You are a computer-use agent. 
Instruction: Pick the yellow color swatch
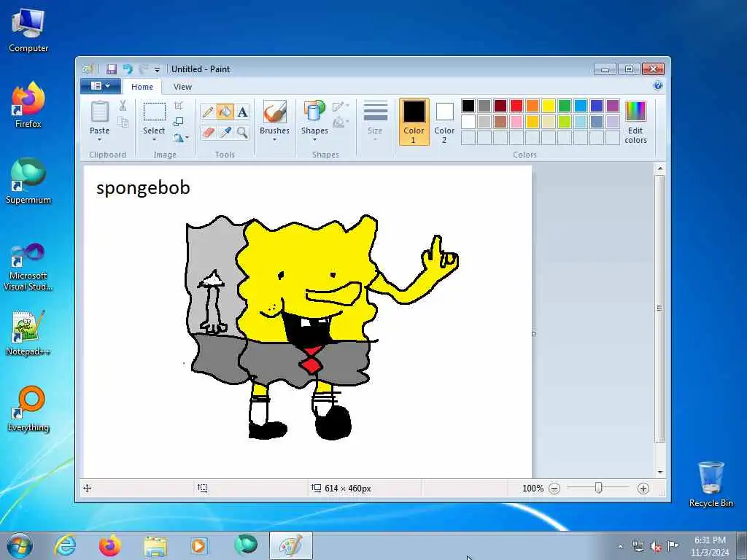[x=549, y=106]
